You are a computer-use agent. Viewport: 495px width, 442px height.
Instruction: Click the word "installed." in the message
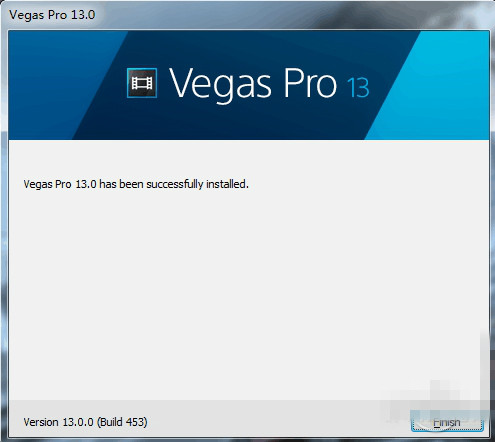tap(227, 184)
